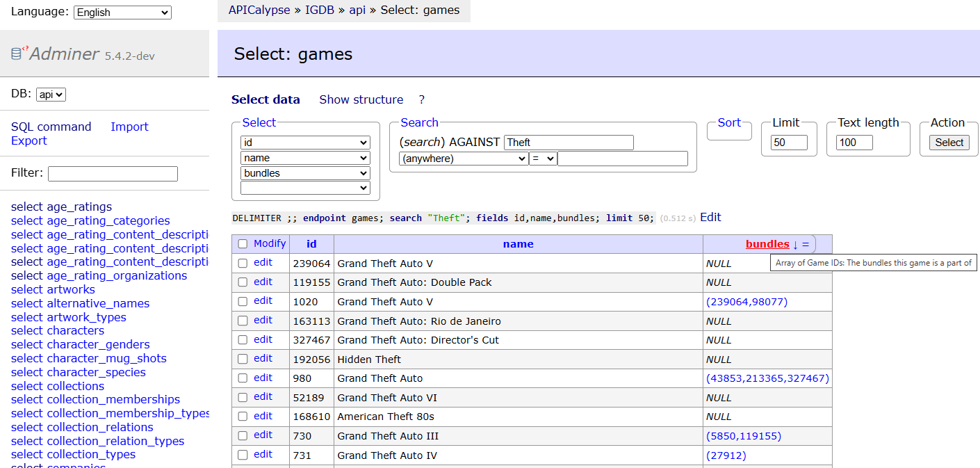
Task: Click the sidebar Filter text field
Action: [x=113, y=174]
